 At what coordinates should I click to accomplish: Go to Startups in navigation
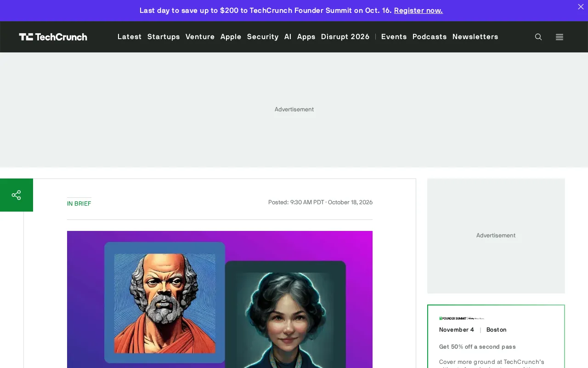tap(164, 37)
